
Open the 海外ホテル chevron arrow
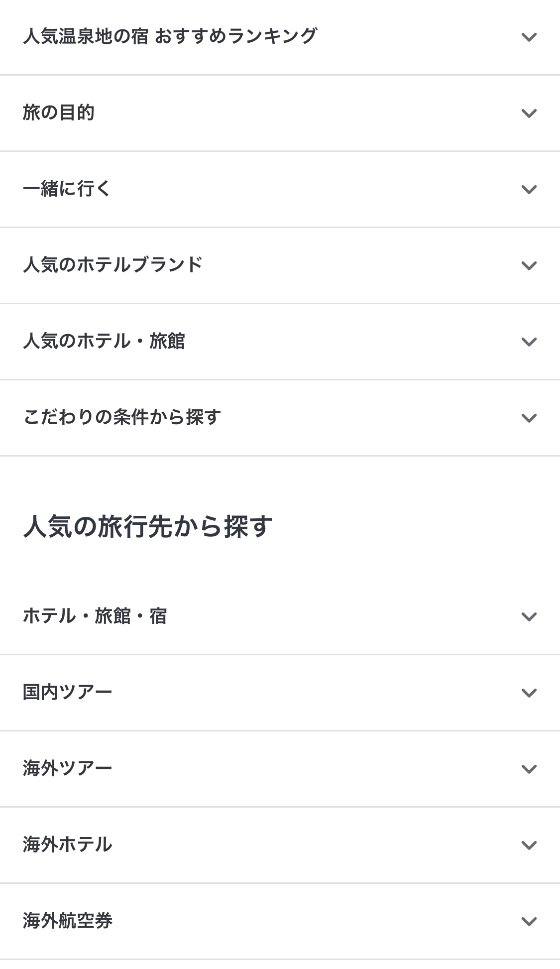pyautogui.click(x=529, y=845)
